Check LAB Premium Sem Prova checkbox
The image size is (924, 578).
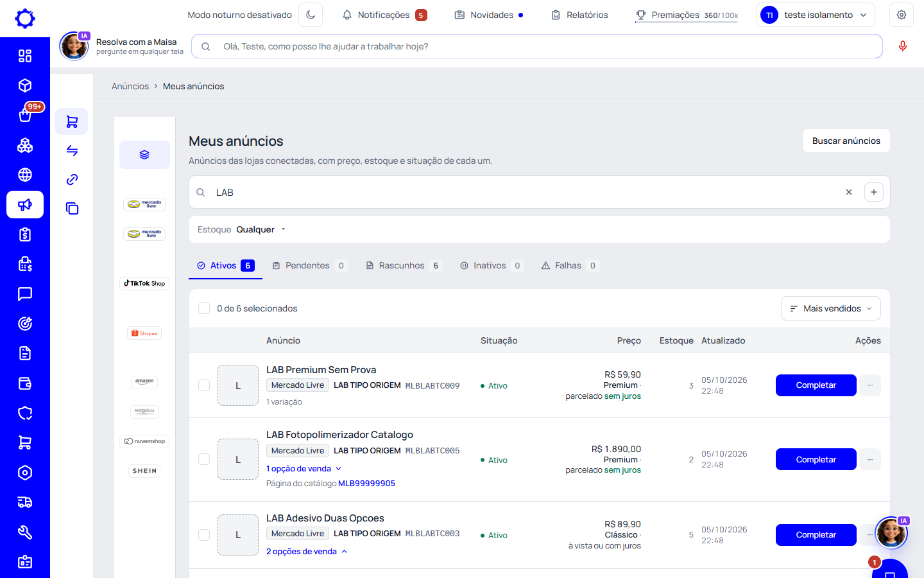point(204,385)
